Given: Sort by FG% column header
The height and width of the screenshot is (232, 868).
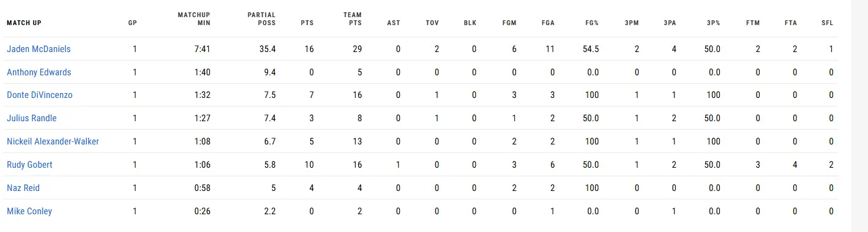Looking at the screenshot, I should (591, 23).
